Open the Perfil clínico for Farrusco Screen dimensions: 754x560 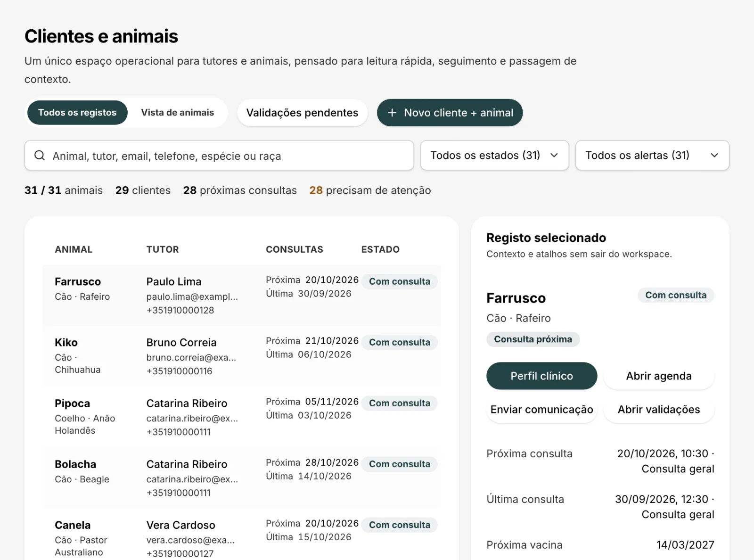pos(541,376)
